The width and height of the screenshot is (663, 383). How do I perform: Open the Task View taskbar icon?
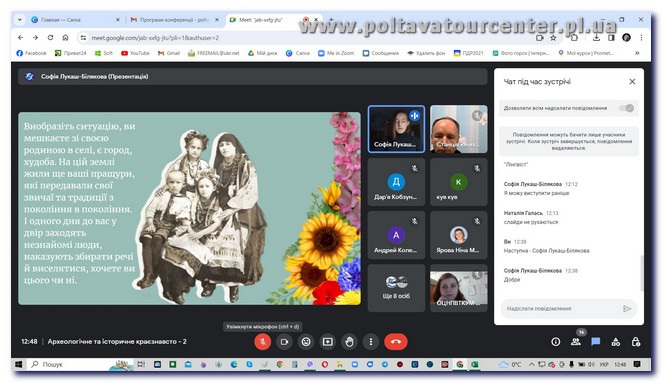click(141, 364)
